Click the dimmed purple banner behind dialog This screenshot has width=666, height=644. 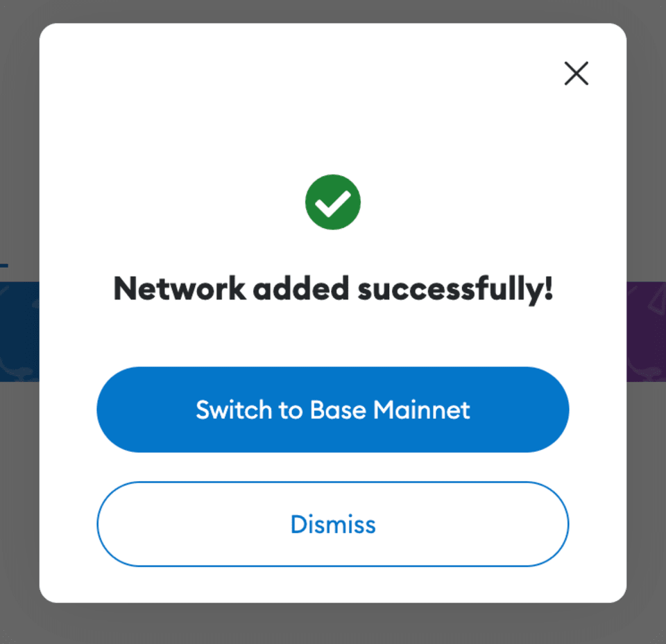[x=646, y=331]
